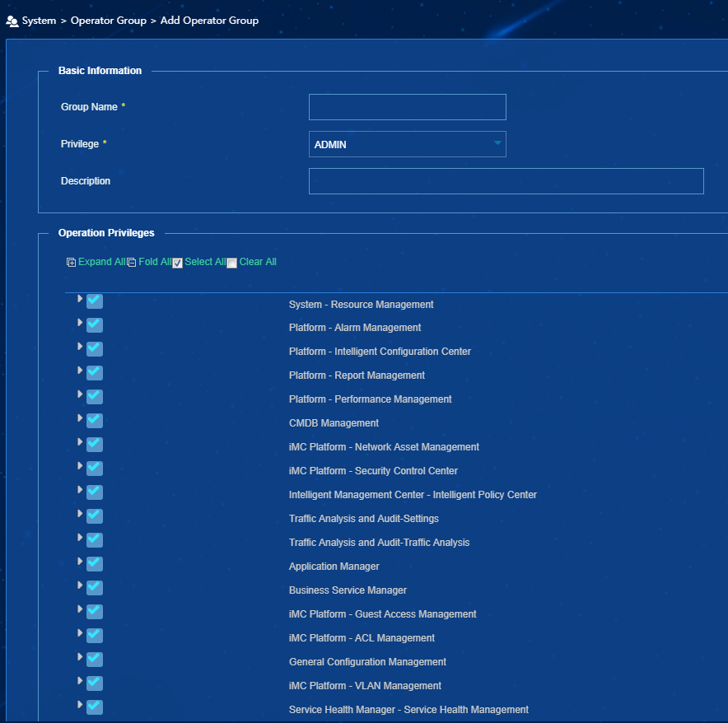This screenshot has height=723, width=728.
Task: Select 'Traffic Analysis and Audit-Traffic Analysis' label
Action: [379, 543]
